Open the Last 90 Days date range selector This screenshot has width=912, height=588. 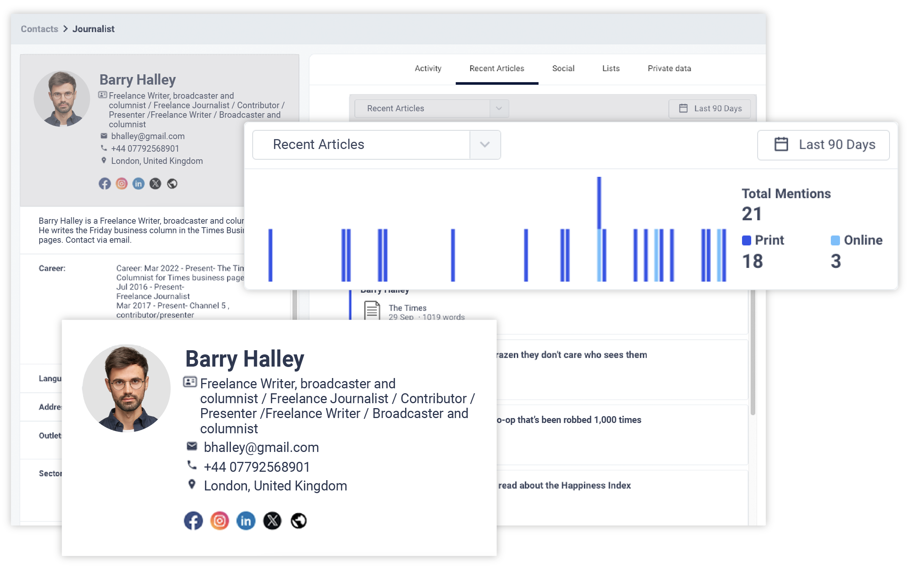click(823, 145)
